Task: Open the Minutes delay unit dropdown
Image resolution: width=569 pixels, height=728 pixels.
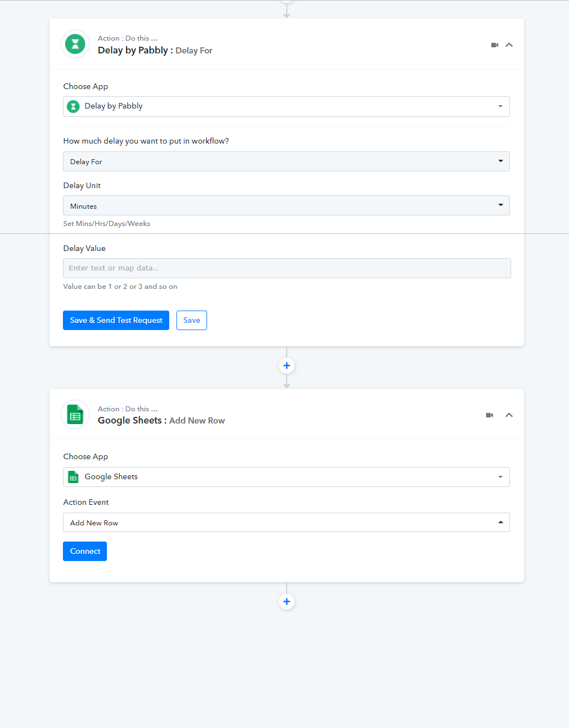Action: (286, 205)
